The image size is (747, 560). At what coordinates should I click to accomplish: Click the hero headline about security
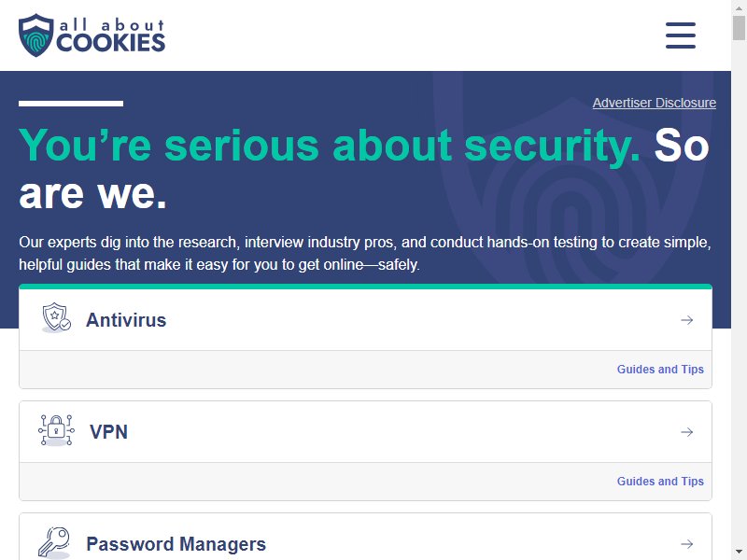tap(364, 169)
